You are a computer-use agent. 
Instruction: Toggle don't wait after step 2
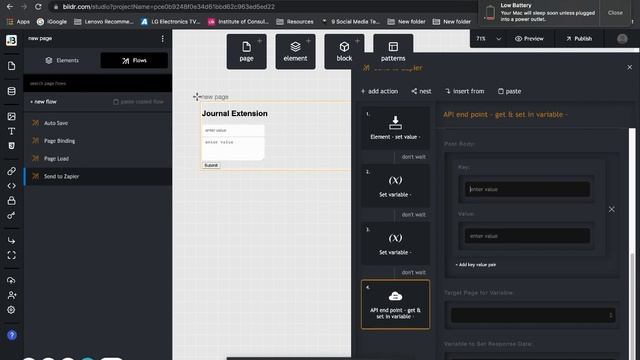[x=413, y=215]
